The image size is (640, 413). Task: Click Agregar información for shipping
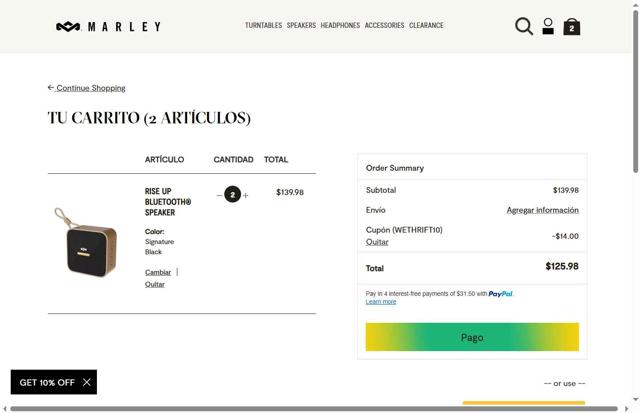[542, 210]
